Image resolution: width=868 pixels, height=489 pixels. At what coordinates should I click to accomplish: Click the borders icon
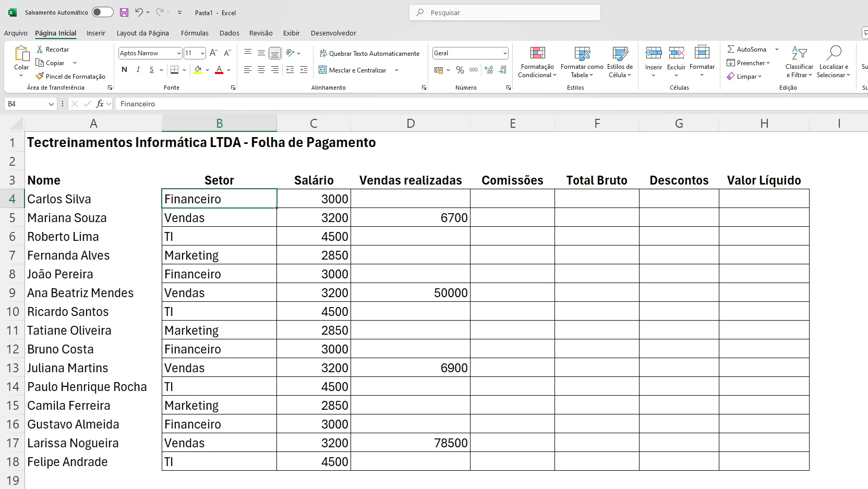coord(175,70)
